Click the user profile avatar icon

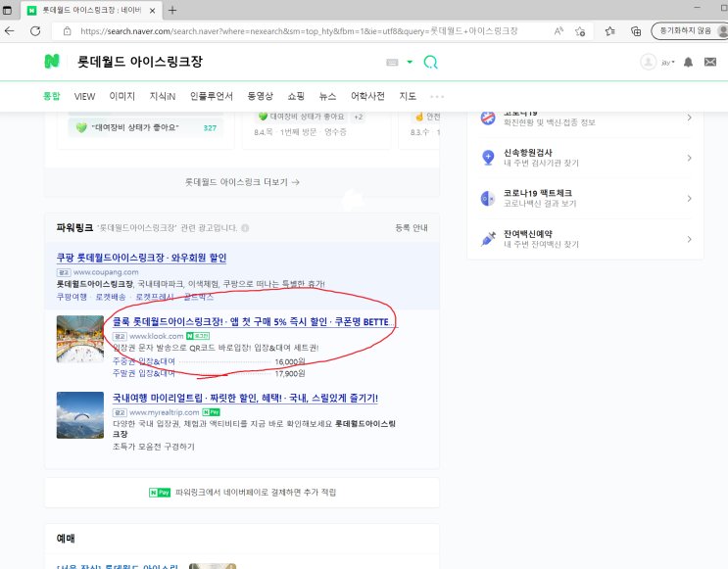(x=648, y=62)
